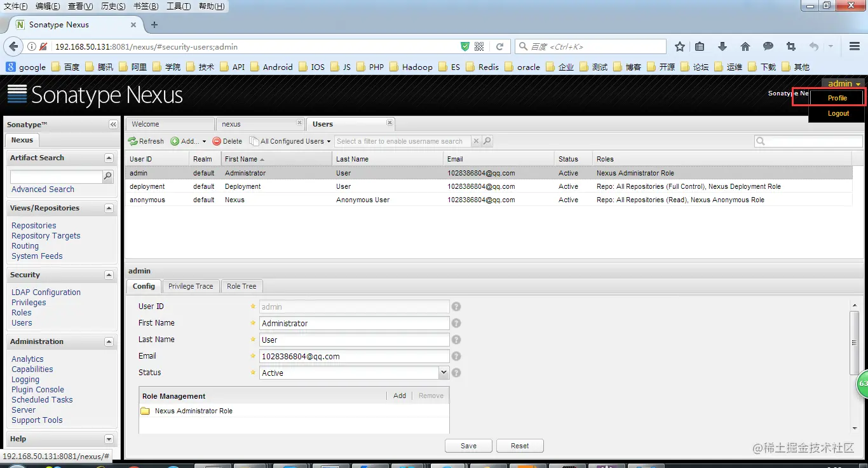Click the bookmark star icon
This screenshot has height=468, width=868.
tap(680, 46)
